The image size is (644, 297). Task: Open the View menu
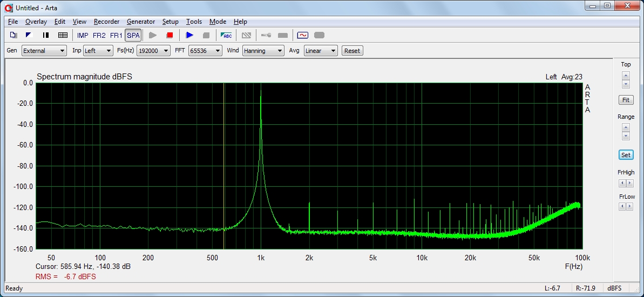(x=80, y=22)
